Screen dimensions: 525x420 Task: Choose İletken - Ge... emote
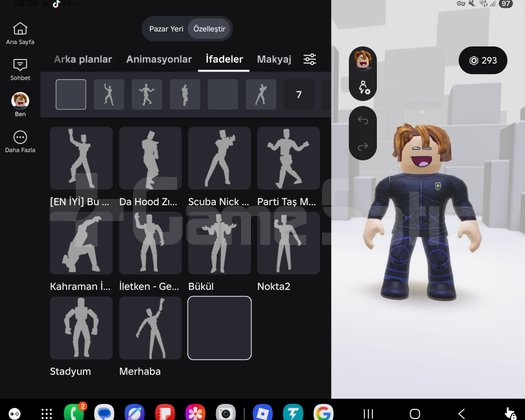150,243
